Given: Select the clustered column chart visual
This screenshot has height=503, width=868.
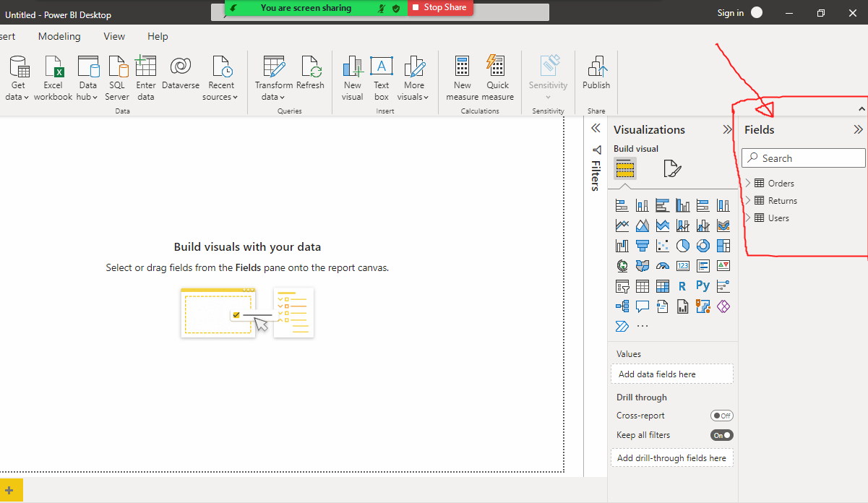Looking at the screenshot, I should point(682,206).
